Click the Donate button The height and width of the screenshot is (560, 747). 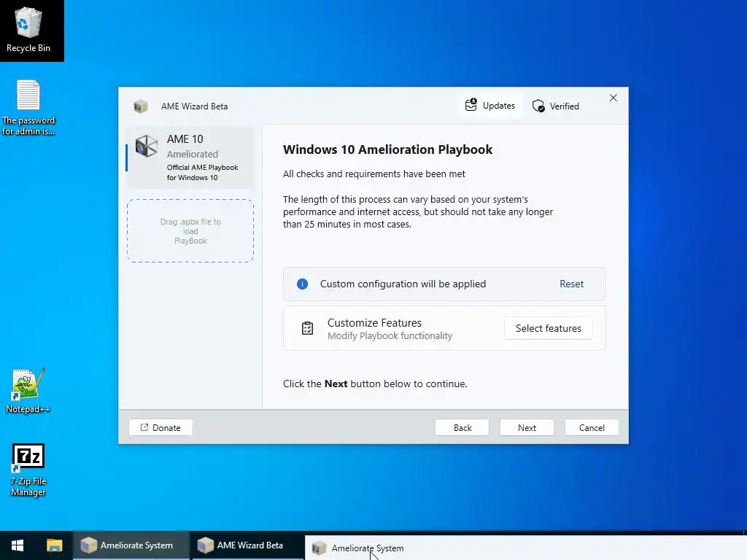point(160,427)
